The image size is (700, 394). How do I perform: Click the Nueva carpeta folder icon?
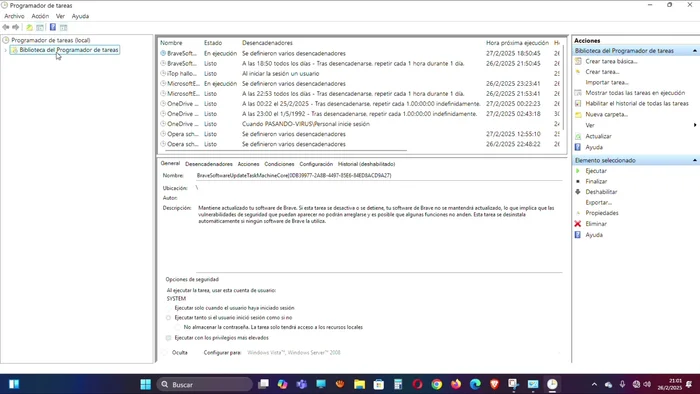pyautogui.click(x=578, y=115)
